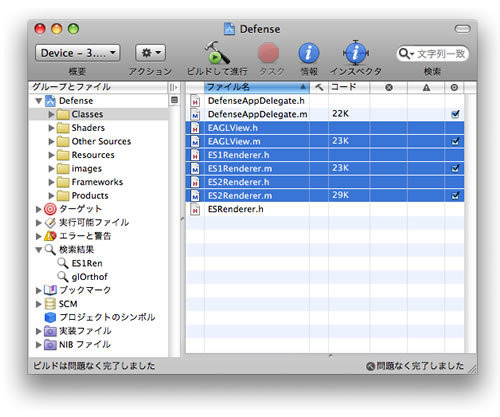
Task: Expand the 実行可能ファイル group triangle
Action: pos(39,223)
